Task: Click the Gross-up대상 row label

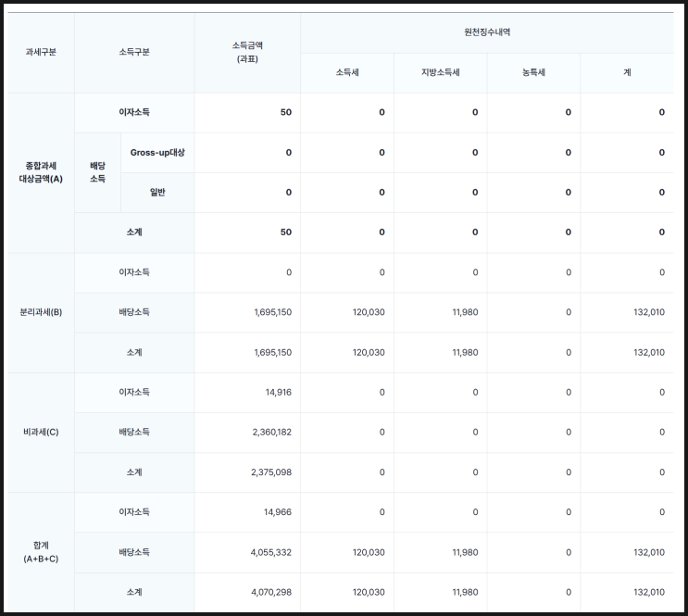Action: tap(157, 152)
